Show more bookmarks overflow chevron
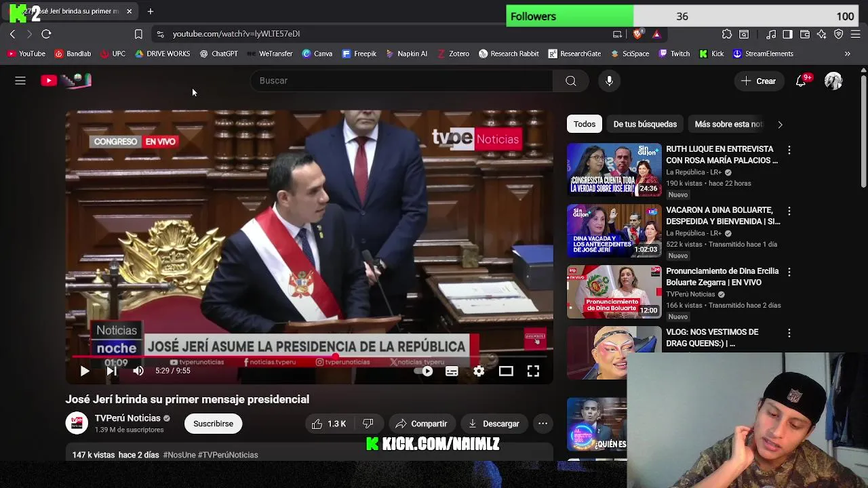This screenshot has height=488, width=868. click(847, 54)
